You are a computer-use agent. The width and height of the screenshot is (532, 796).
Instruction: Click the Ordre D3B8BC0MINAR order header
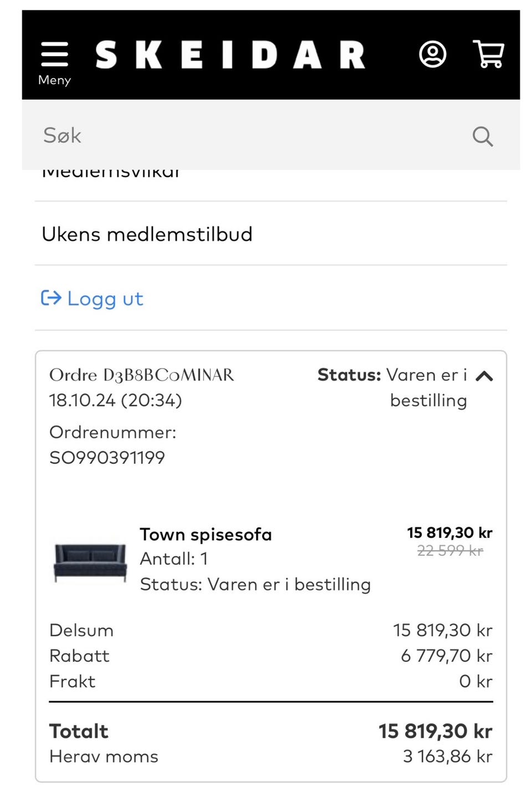(x=141, y=375)
